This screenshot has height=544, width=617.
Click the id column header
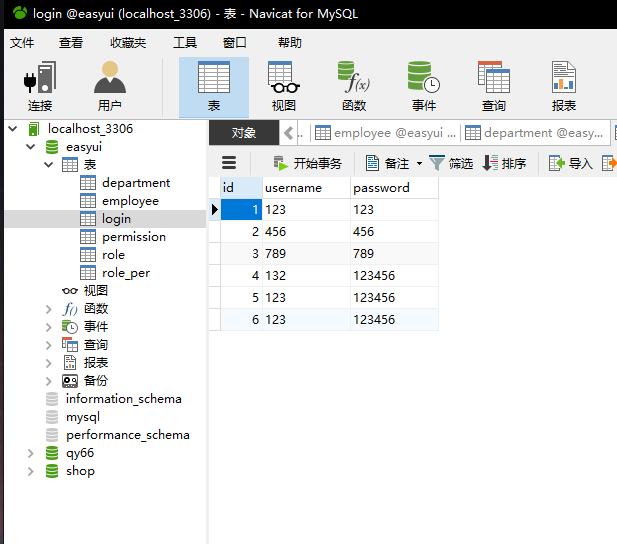[x=241, y=188]
